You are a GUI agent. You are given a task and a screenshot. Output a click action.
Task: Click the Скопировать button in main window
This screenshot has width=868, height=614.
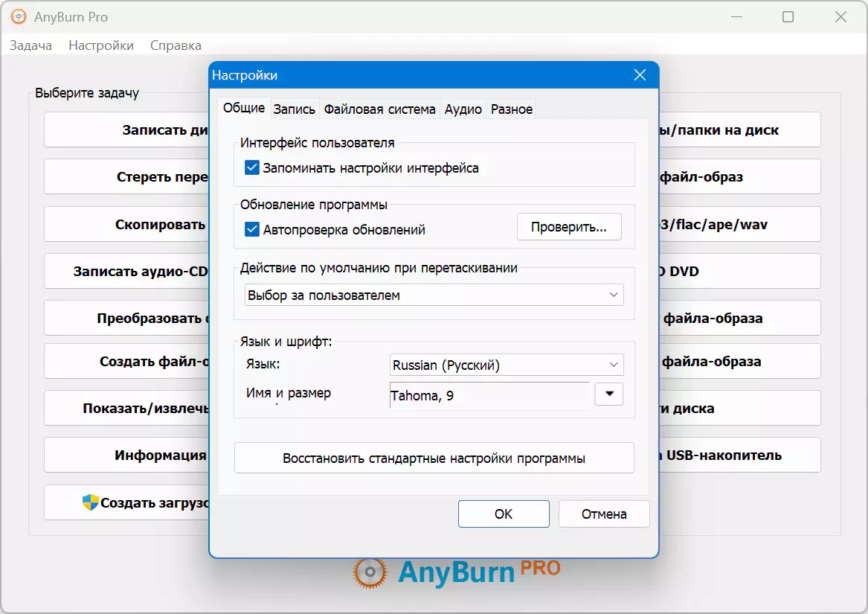[126, 225]
